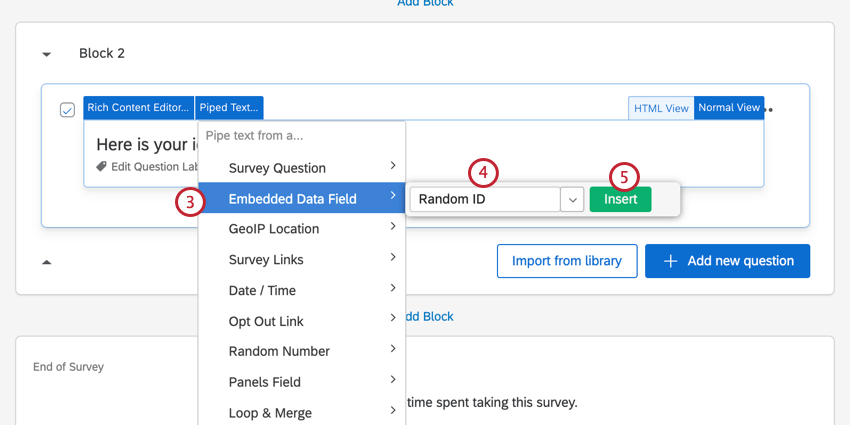The width and height of the screenshot is (850, 425).
Task: Click the Add new question button
Action: tap(727, 261)
